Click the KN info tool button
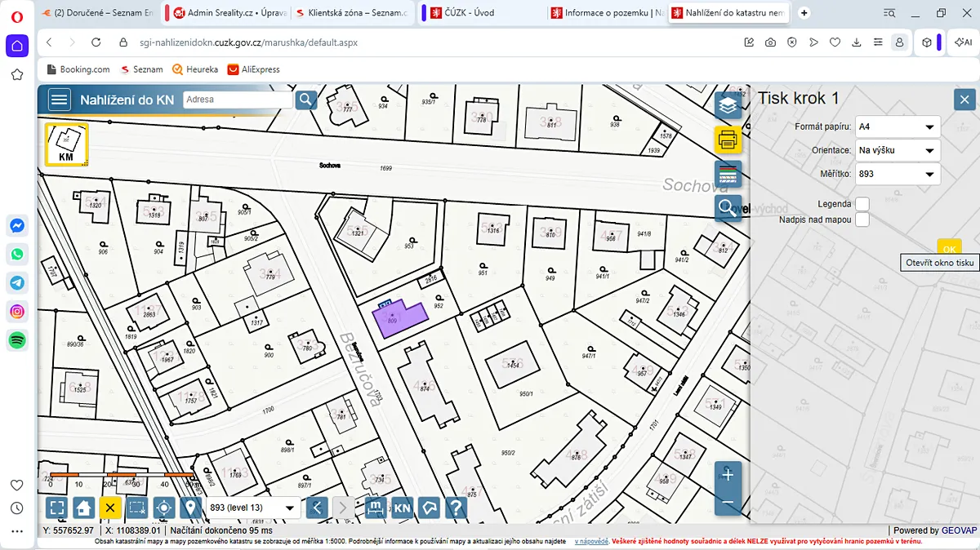Screen dimensions: 980x550 pyautogui.click(x=402, y=508)
